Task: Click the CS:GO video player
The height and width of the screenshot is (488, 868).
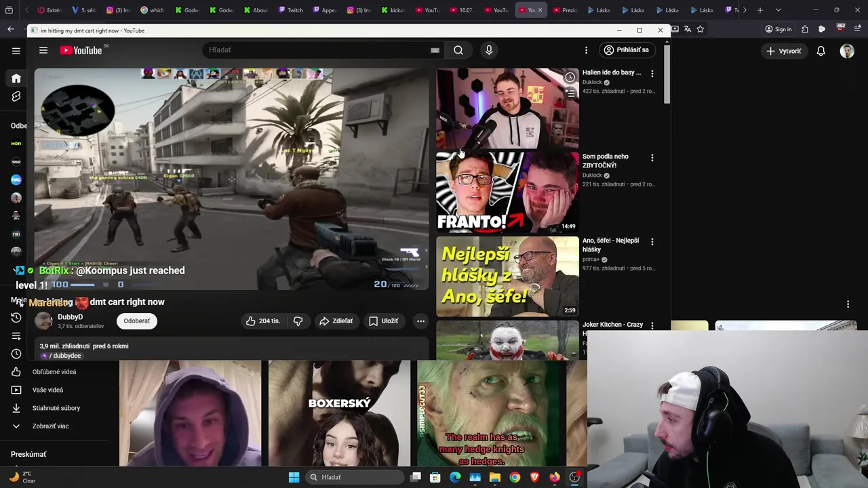Action: click(232, 179)
